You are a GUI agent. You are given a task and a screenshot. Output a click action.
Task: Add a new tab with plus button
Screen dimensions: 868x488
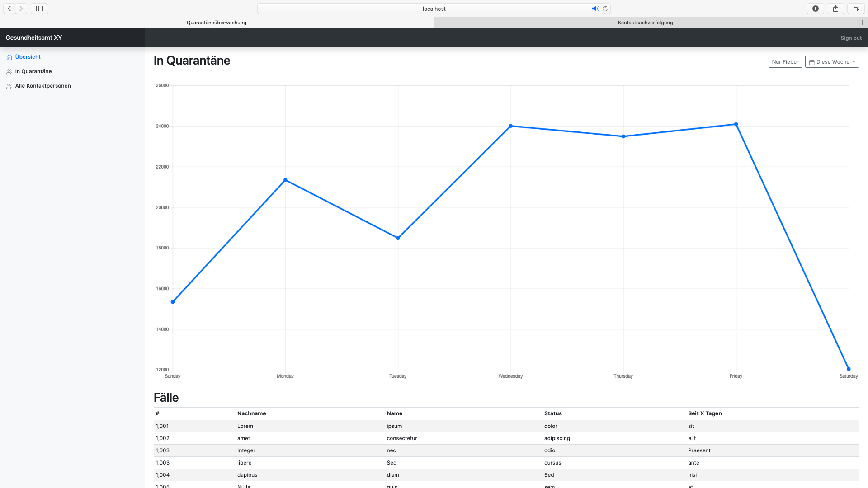click(x=862, y=23)
